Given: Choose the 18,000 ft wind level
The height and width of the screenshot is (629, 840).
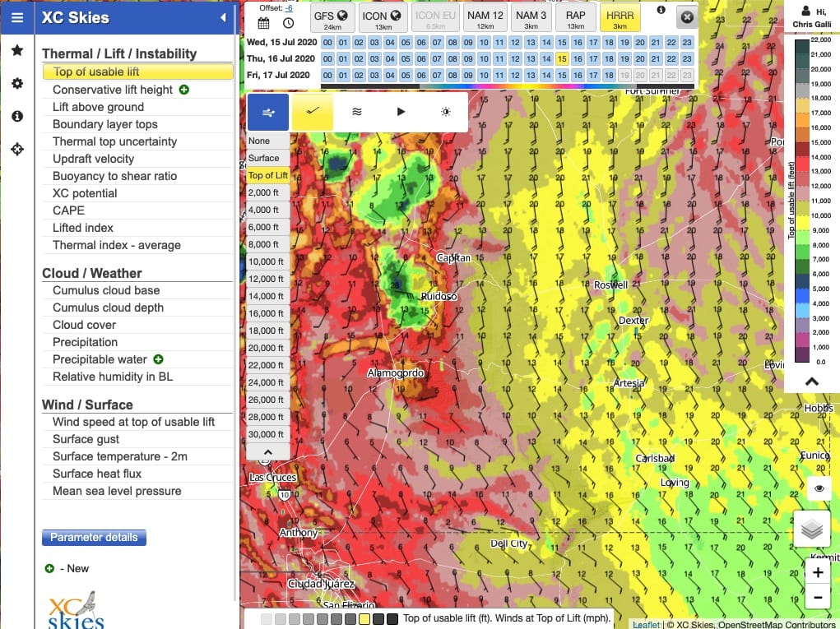Looking at the screenshot, I should click(268, 331).
